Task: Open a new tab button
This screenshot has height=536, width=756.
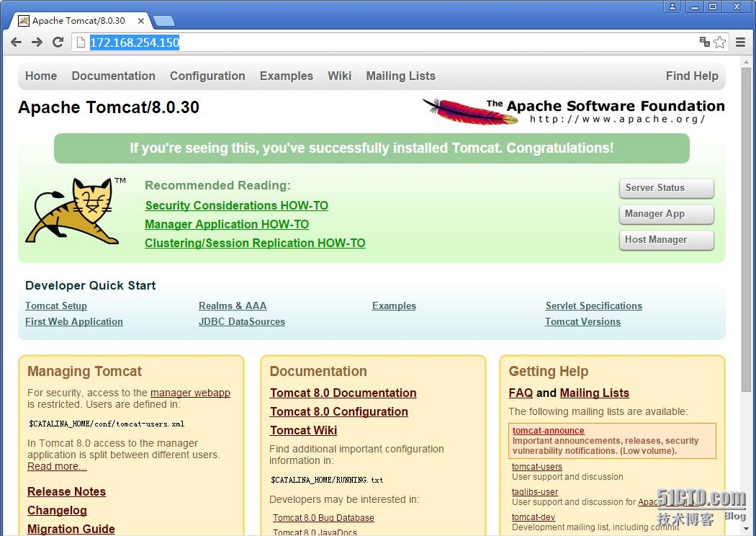Action: coord(164,21)
